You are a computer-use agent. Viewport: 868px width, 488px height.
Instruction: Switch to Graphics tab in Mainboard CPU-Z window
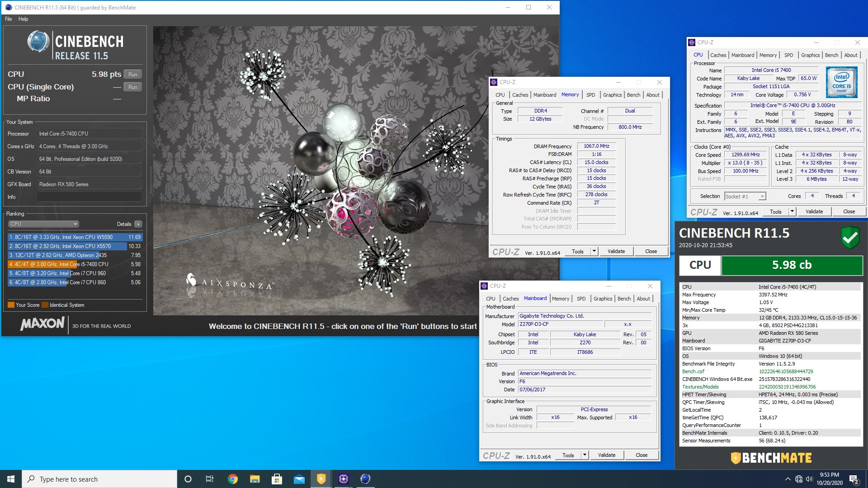(603, 299)
